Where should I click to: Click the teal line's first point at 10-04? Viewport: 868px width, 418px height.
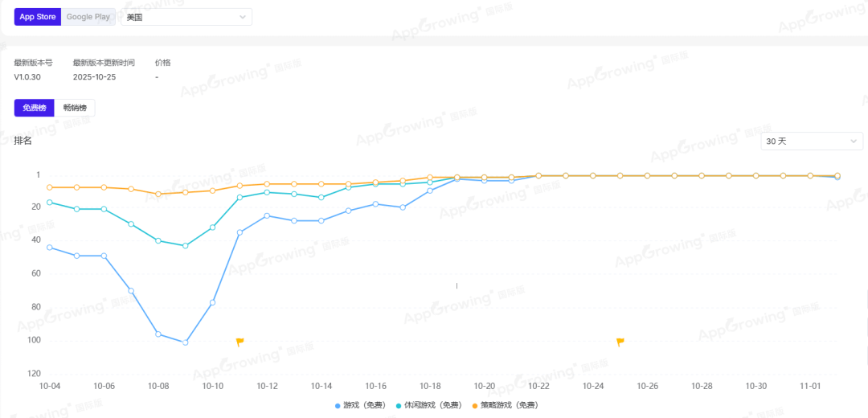click(x=50, y=202)
